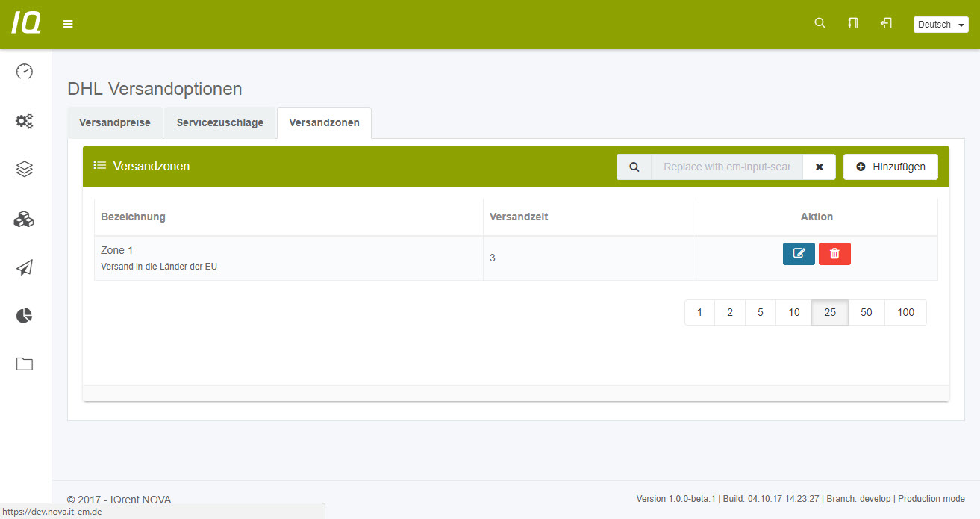Open the search magnifier in top bar

(x=820, y=24)
